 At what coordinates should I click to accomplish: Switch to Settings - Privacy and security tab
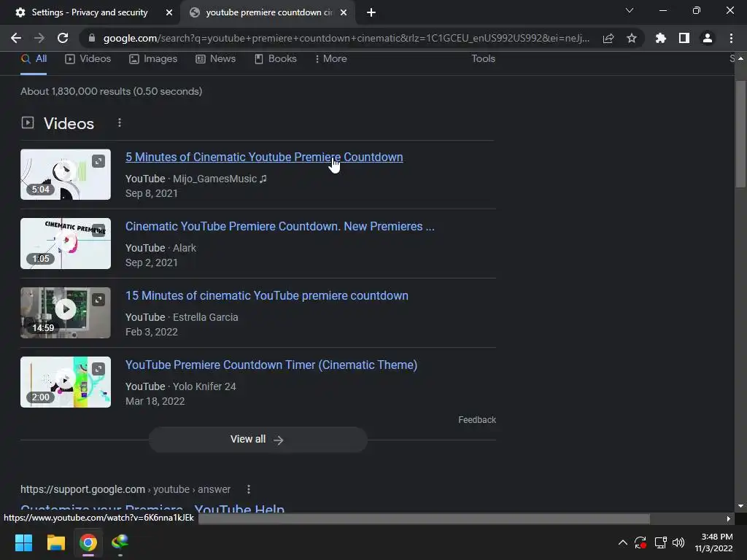[90, 12]
